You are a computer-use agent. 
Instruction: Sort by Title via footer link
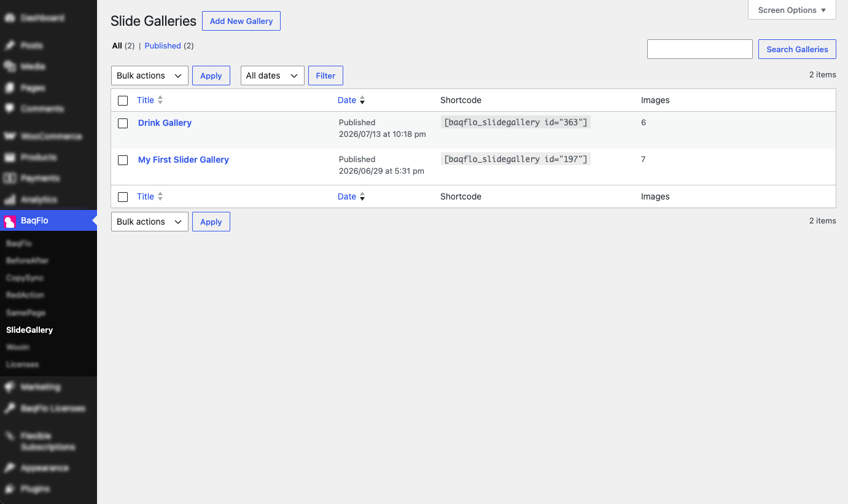tap(146, 196)
